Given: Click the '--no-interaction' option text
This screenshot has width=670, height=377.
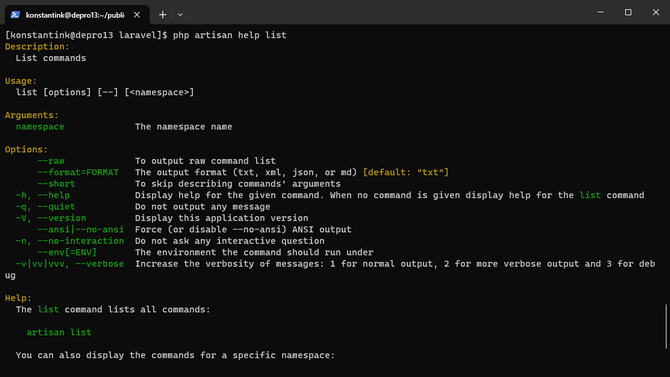Looking at the screenshot, I should 80,241.
